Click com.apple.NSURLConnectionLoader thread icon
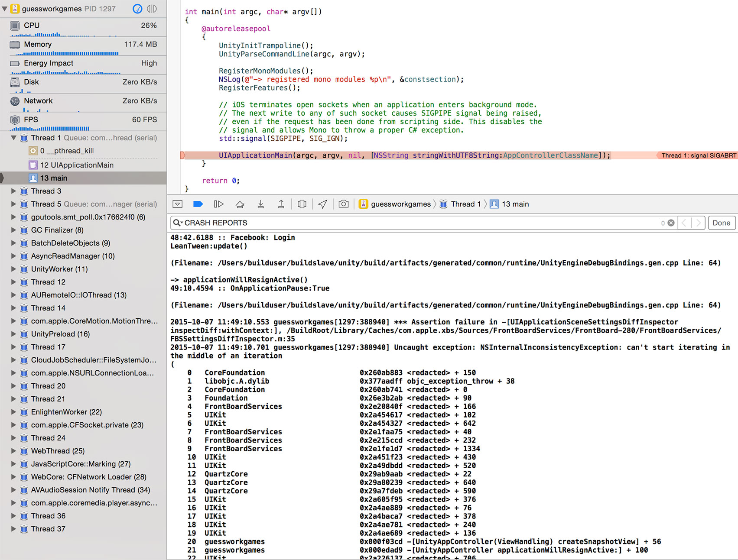Viewport: 738px width, 560px height. (x=24, y=373)
